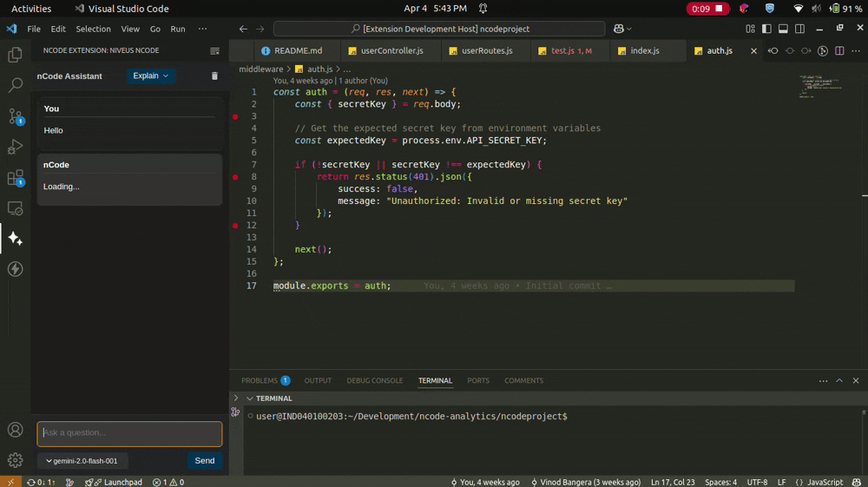Switch to the DEBUG CONSOLE tab

(x=375, y=381)
